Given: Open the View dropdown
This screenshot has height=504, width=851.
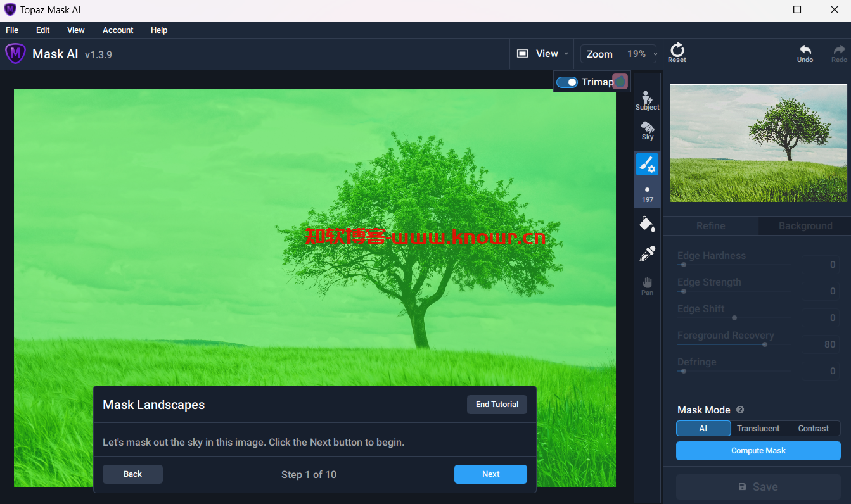Looking at the screenshot, I should (542, 54).
